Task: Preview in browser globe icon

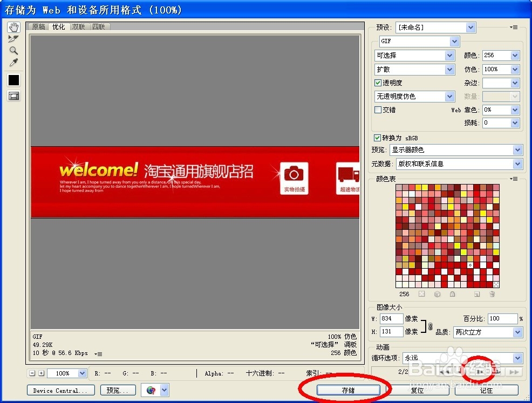Action: click(x=151, y=391)
